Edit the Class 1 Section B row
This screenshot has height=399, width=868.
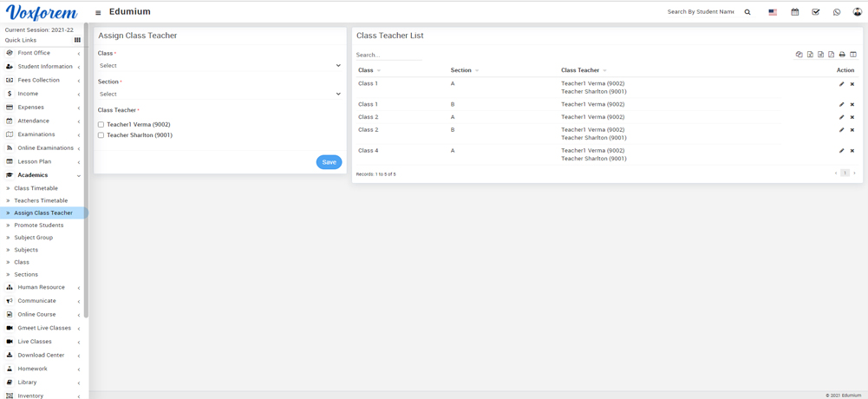click(x=841, y=105)
